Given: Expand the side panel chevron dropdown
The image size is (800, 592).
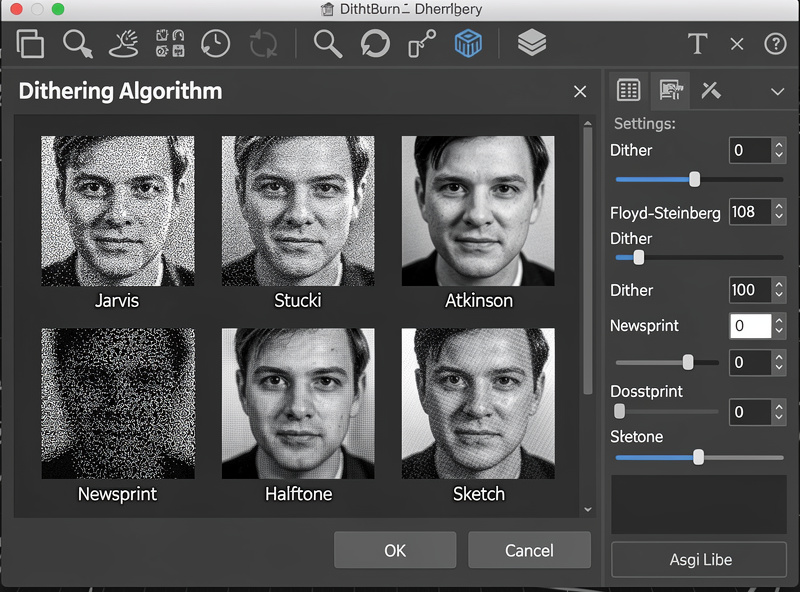Looking at the screenshot, I should click(777, 92).
